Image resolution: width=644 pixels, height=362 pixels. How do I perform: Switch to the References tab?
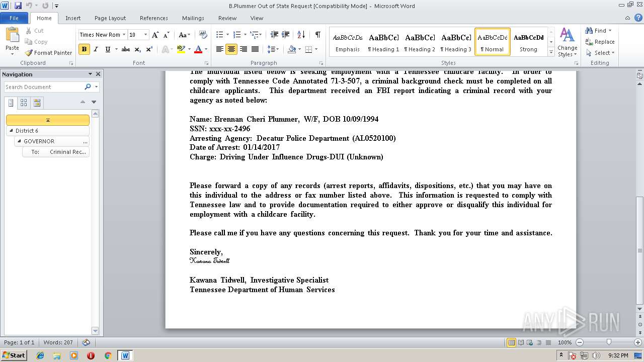(x=154, y=18)
